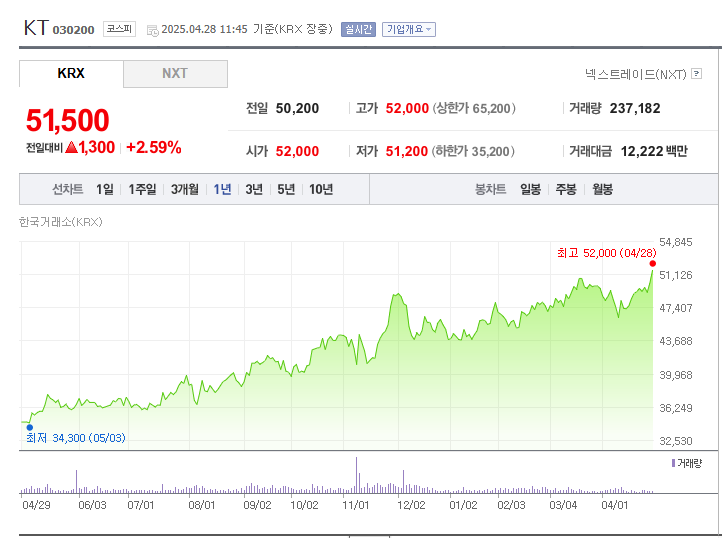This screenshot has width=722, height=538.
Task: Click the 시가 52,000 value
Action: pyautogui.click(x=297, y=151)
